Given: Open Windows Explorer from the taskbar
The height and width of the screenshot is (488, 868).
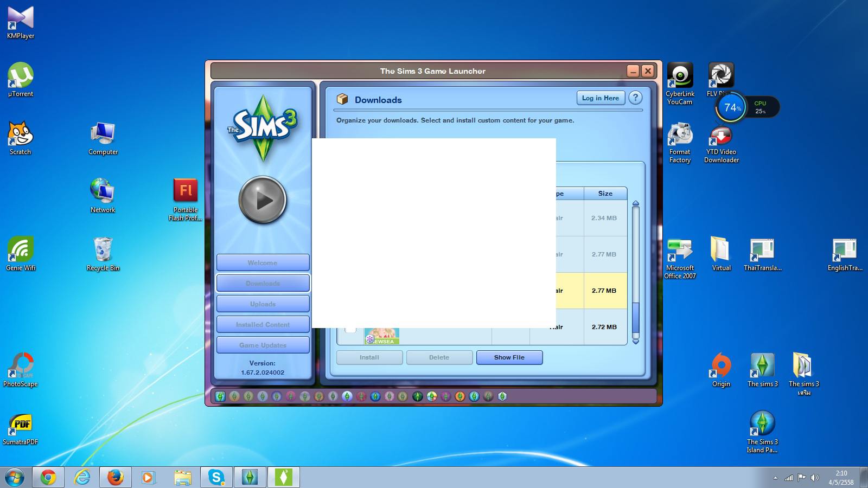Looking at the screenshot, I should coord(183,477).
